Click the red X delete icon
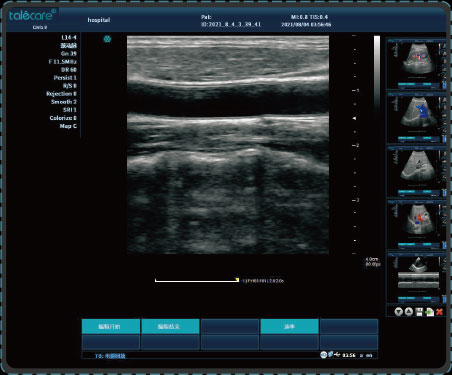The image size is (452, 375). click(x=440, y=312)
